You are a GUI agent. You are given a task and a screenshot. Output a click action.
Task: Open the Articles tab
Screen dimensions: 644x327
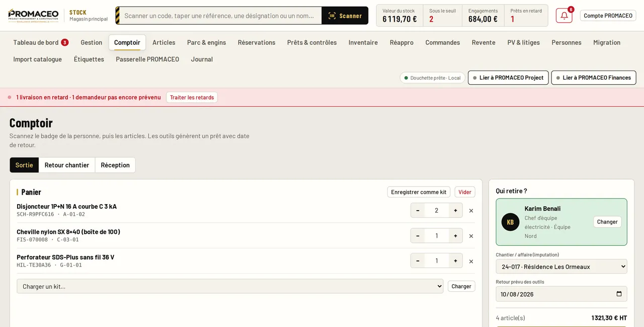click(x=164, y=42)
